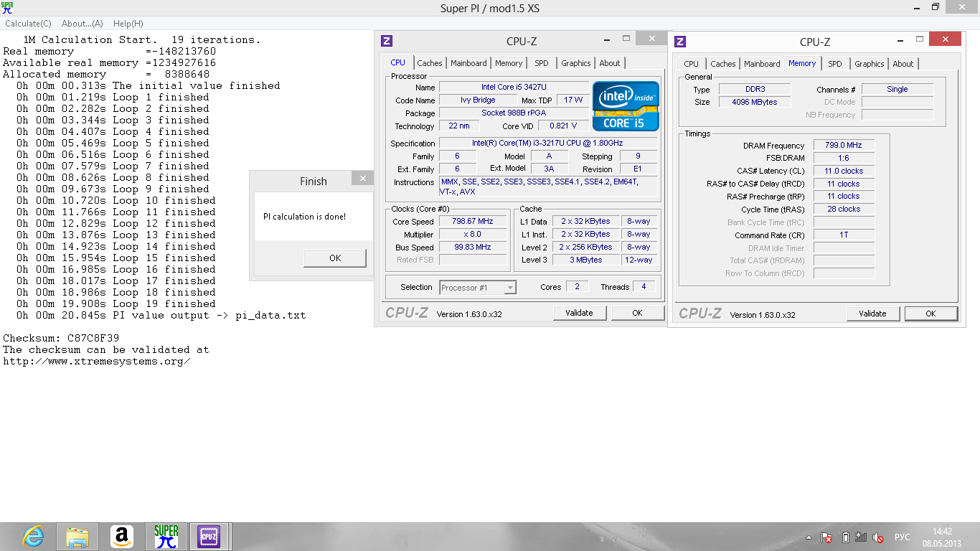Close the Finish dialog
This screenshot has height=551, width=980.
[x=363, y=178]
